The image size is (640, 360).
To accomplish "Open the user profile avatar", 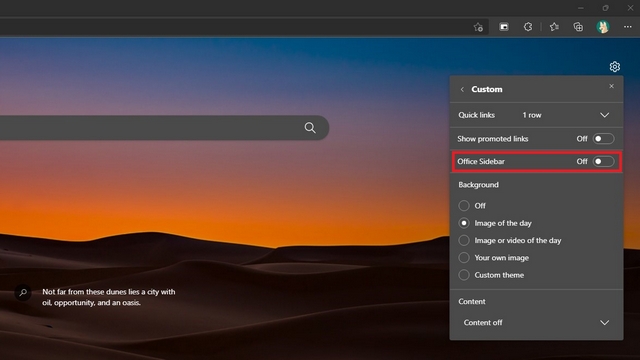I will point(603,27).
